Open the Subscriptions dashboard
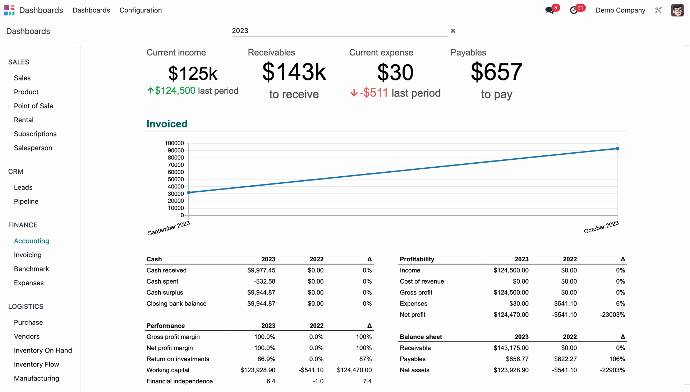Image resolution: width=690 pixels, height=392 pixels. (35, 134)
